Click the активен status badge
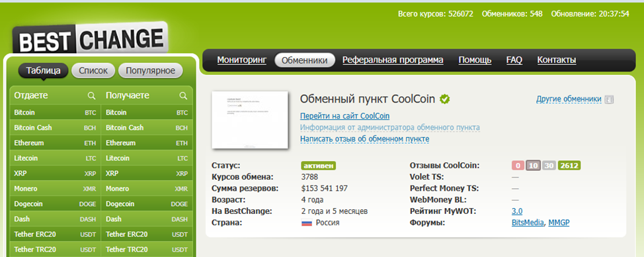 pyautogui.click(x=319, y=166)
